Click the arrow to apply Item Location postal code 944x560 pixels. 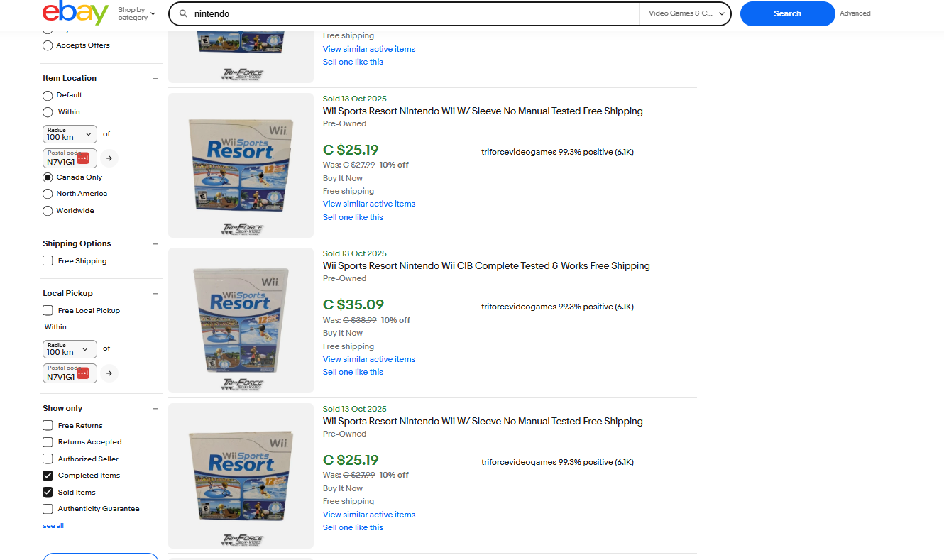109,158
